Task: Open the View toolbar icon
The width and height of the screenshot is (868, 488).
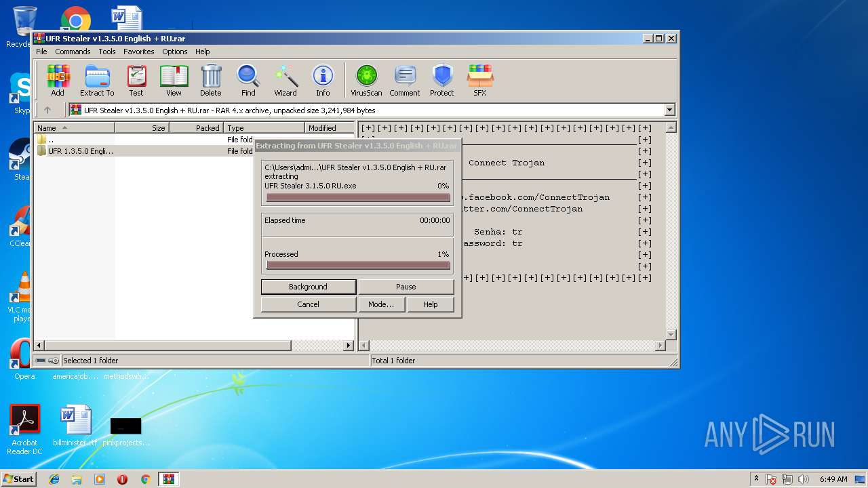Action: tap(174, 81)
